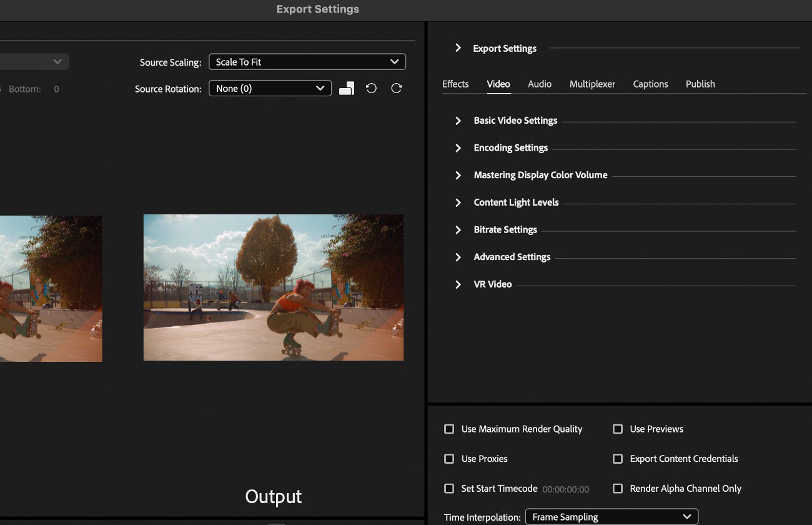The height and width of the screenshot is (525, 812).
Task: Enable Use Maximum Render Quality
Action: pyautogui.click(x=449, y=429)
